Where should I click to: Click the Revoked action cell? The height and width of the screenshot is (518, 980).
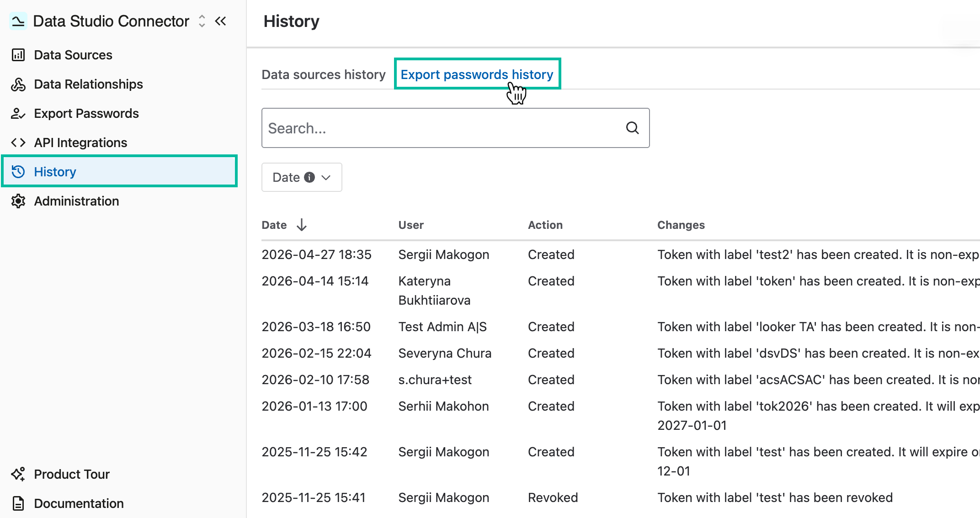pyautogui.click(x=553, y=497)
